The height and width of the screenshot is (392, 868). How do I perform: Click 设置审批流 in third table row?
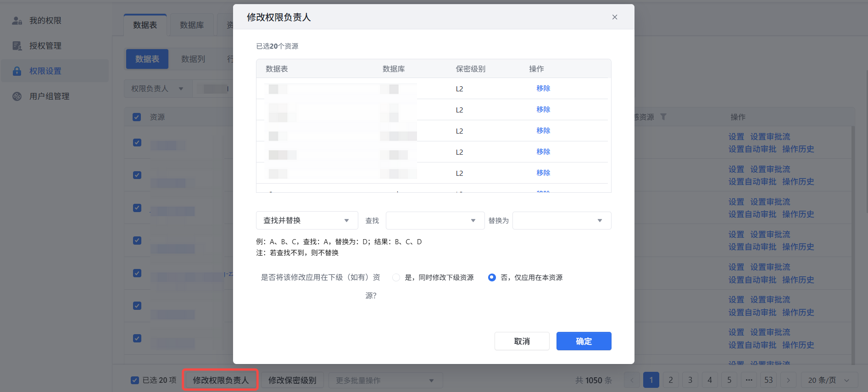(770, 202)
